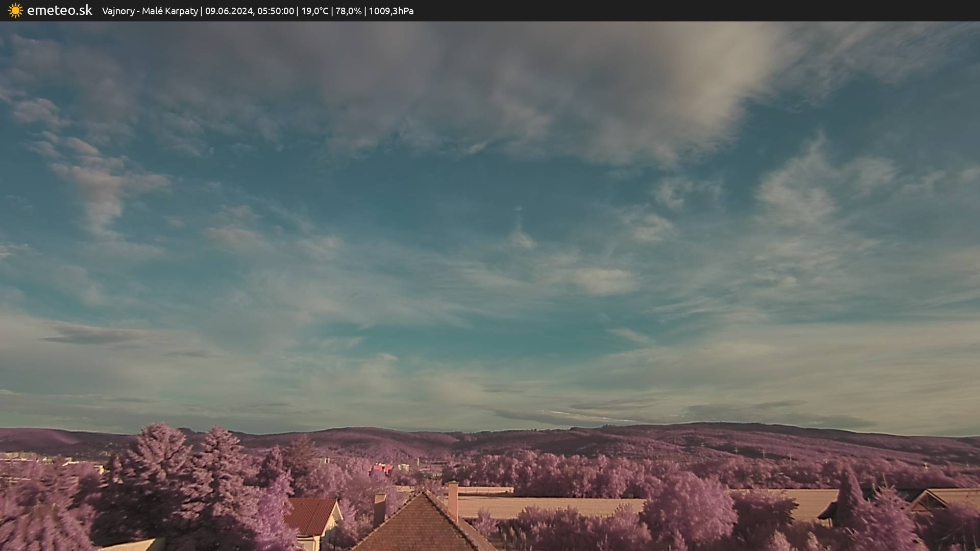Click the 78,0% humidity reading
The image size is (980, 551).
tap(348, 11)
